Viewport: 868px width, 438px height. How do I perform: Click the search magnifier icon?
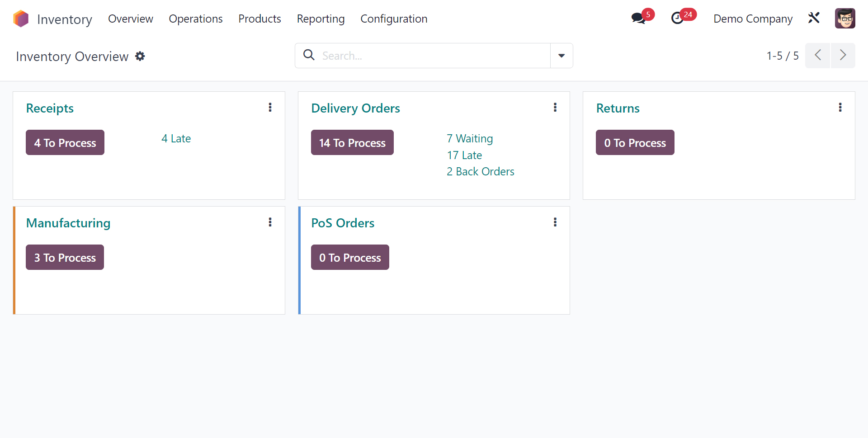[309, 55]
